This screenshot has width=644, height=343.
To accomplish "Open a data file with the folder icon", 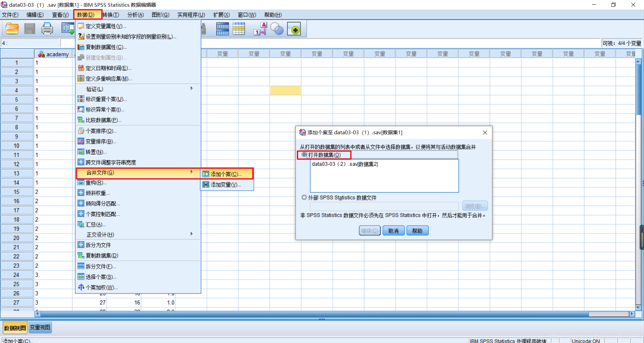I will [x=12, y=29].
